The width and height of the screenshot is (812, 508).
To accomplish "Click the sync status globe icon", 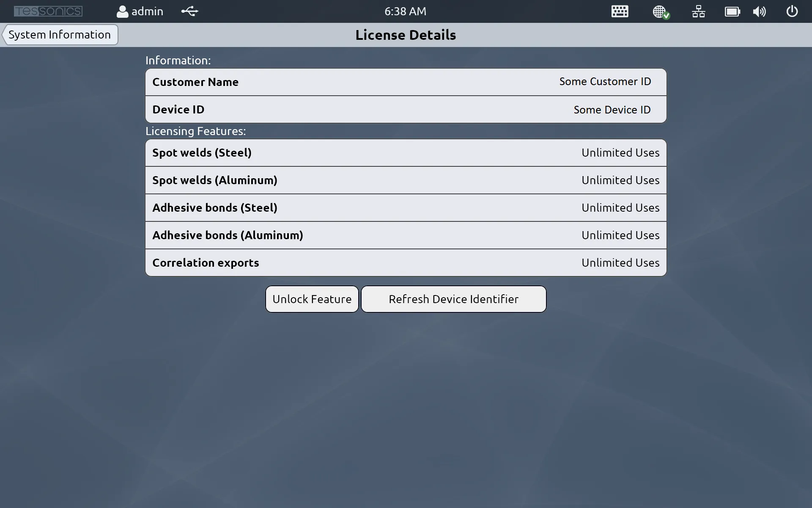I will [660, 11].
